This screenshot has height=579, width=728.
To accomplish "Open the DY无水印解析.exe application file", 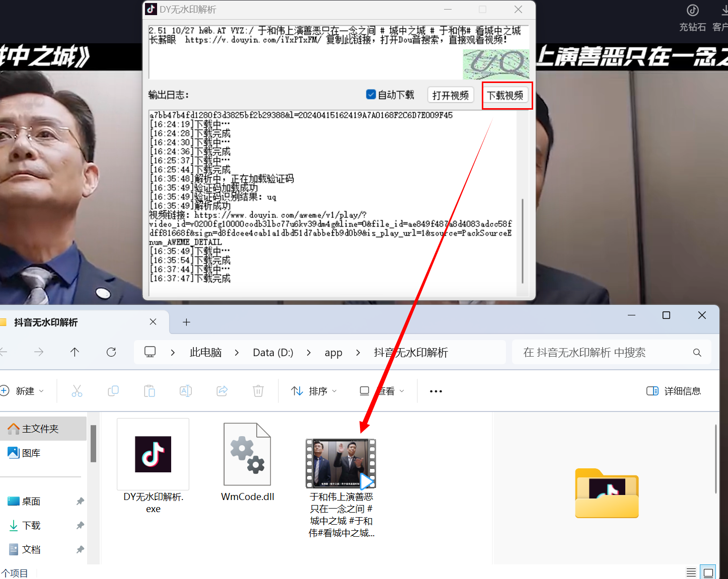I will (x=153, y=455).
